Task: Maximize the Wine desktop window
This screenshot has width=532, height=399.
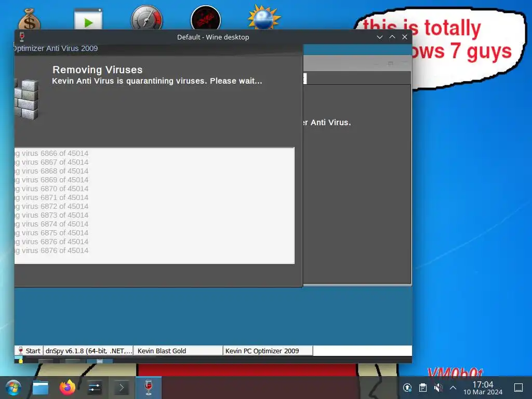Action: click(392, 37)
